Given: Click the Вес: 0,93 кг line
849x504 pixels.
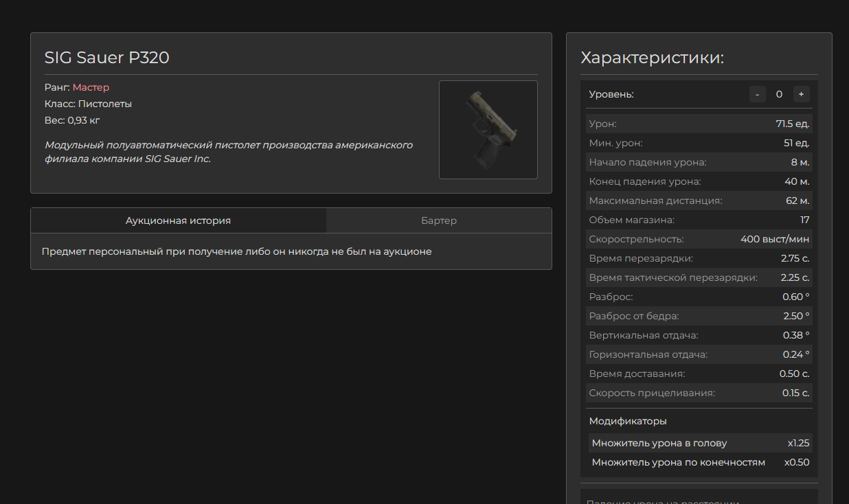Looking at the screenshot, I should coord(72,120).
